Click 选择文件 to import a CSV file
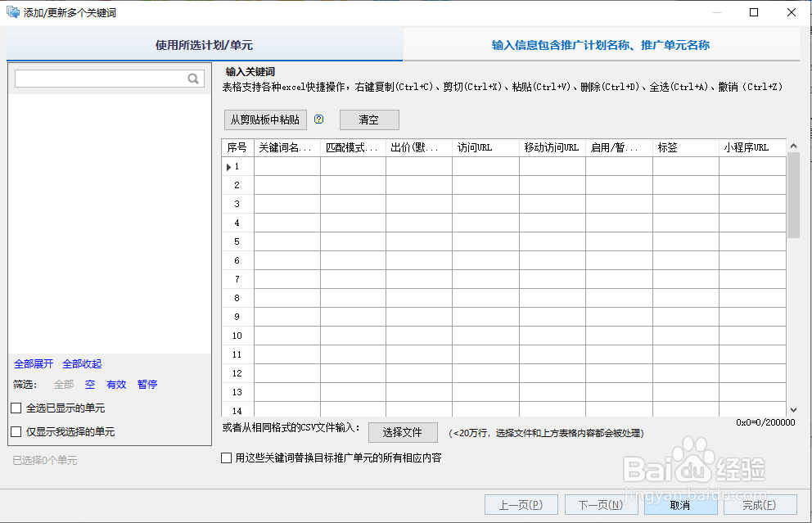Screen dimensions: 812x523 [x=403, y=431]
